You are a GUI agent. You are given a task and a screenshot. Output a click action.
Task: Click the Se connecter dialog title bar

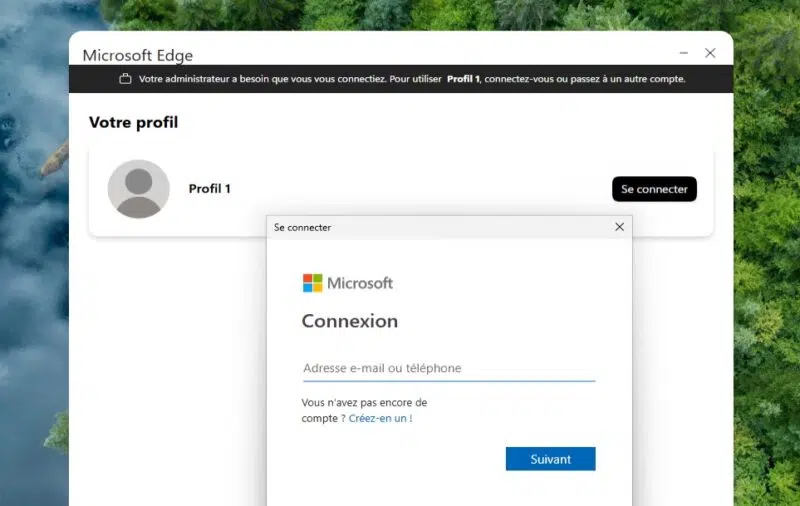(439, 227)
